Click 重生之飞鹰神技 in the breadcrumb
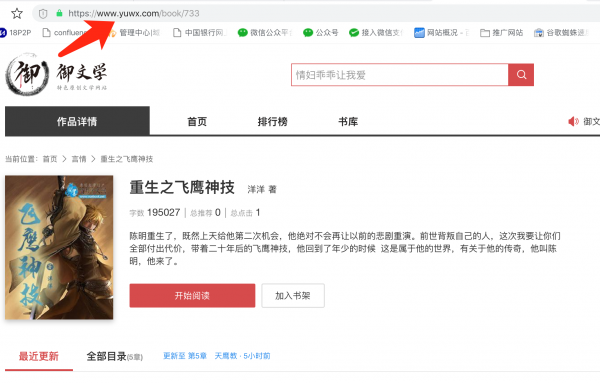This screenshot has width=600, height=383. [127, 159]
